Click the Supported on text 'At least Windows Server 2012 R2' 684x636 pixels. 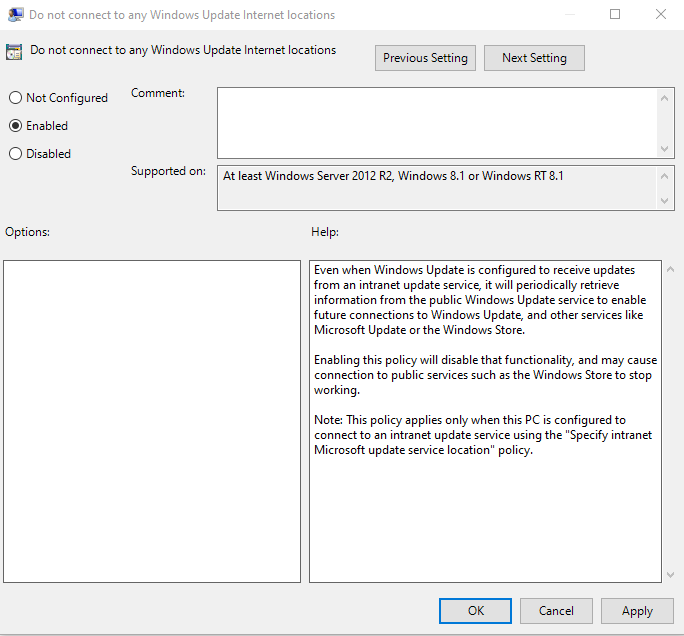pos(308,176)
